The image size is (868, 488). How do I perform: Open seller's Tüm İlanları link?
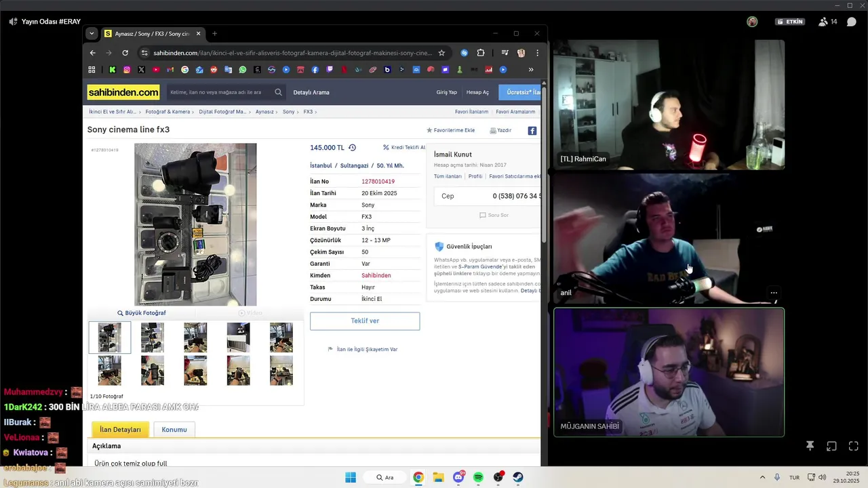click(448, 176)
